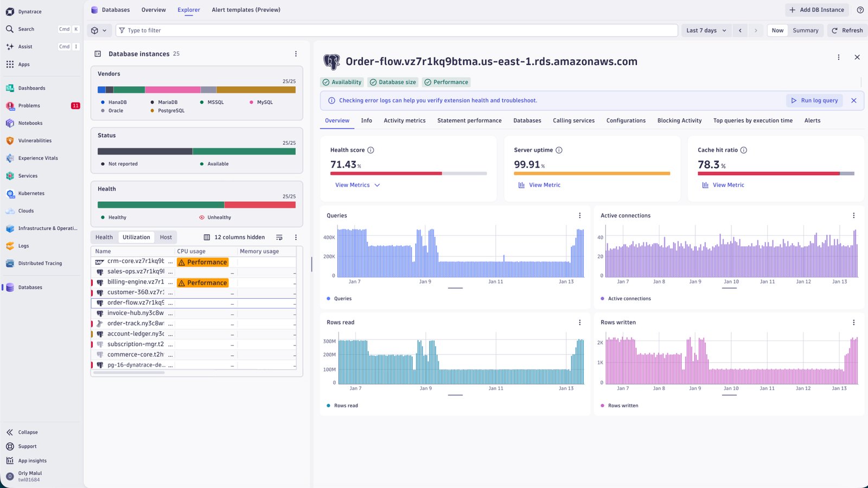Open Apps grid in sidebar
Image resolution: width=868 pixels, height=488 pixels.
pyautogui.click(x=24, y=64)
